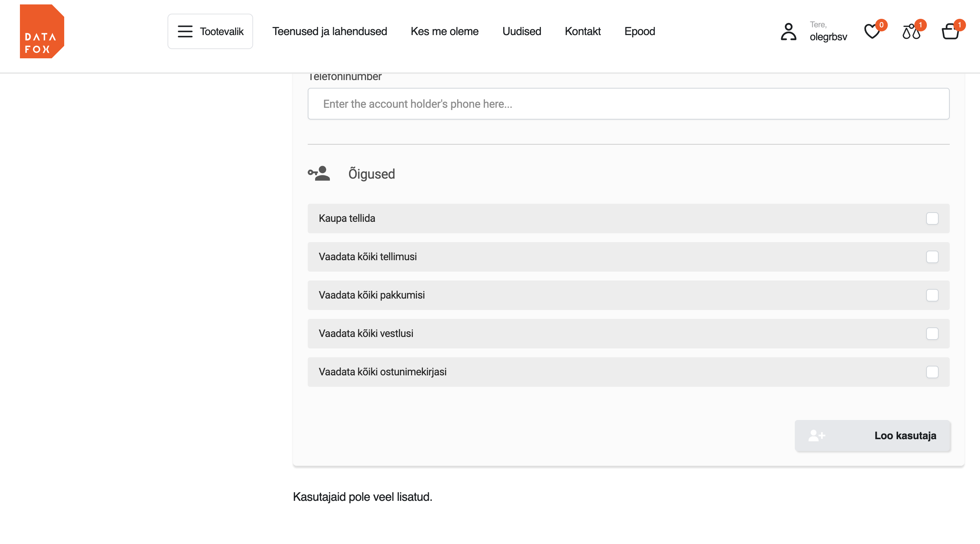
Task: Click the basket count badge showing 1
Action: pyautogui.click(x=959, y=25)
